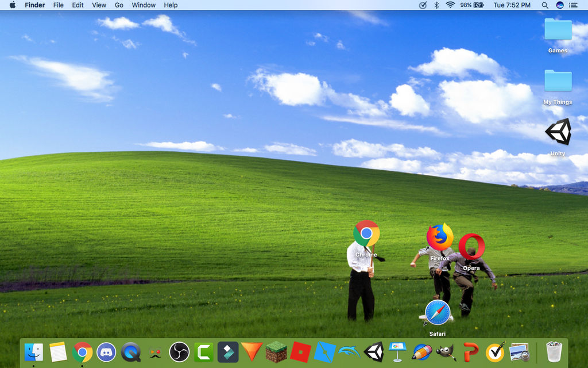
Task: Open Norton checkmark app in the dock
Action: click(x=495, y=352)
